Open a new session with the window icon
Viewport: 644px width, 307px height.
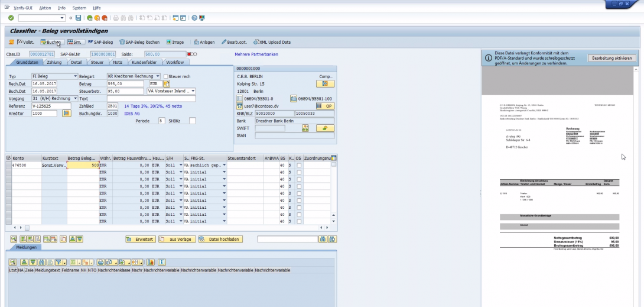[176, 18]
